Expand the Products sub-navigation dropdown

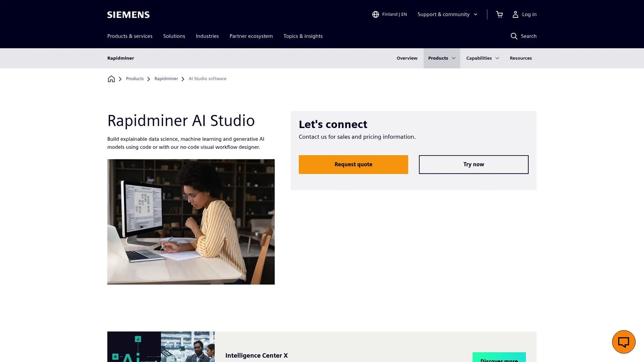click(x=442, y=58)
